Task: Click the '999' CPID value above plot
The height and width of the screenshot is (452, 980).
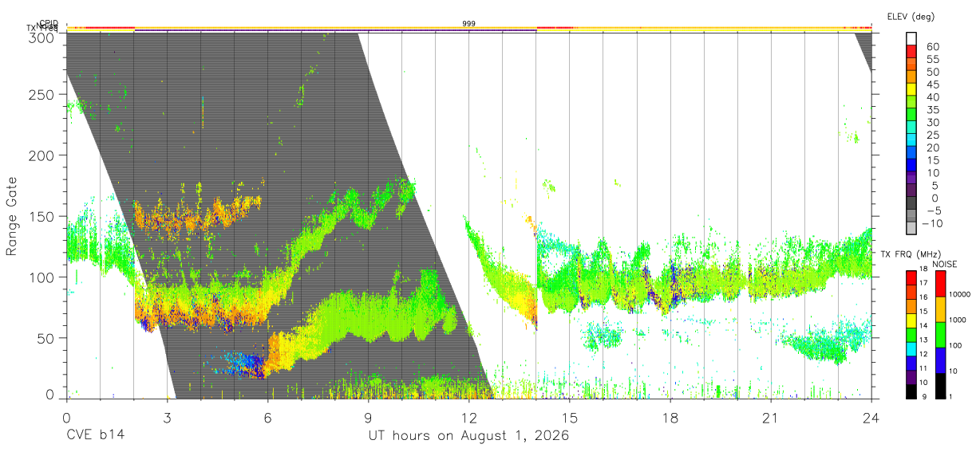Action: [x=469, y=24]
